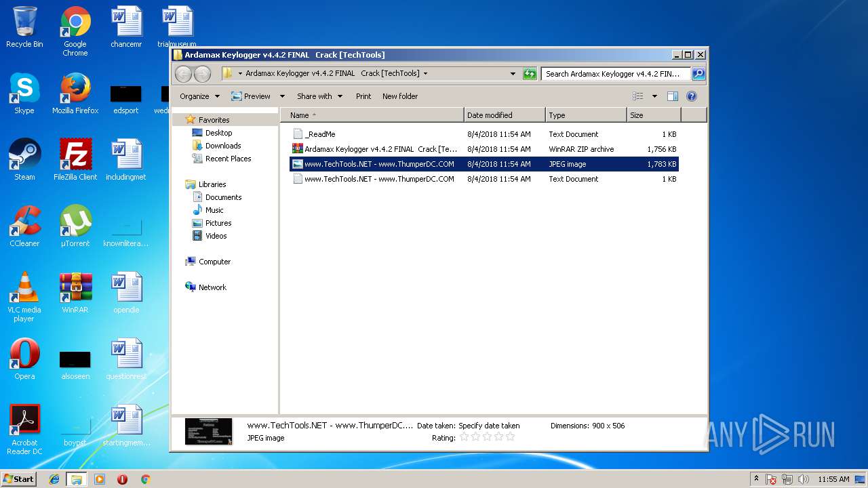Viewport: 868px width, 488px height.
Task: Select Ardamax Keylogger WinRAR ZIP archive
Action: [484, 149]
